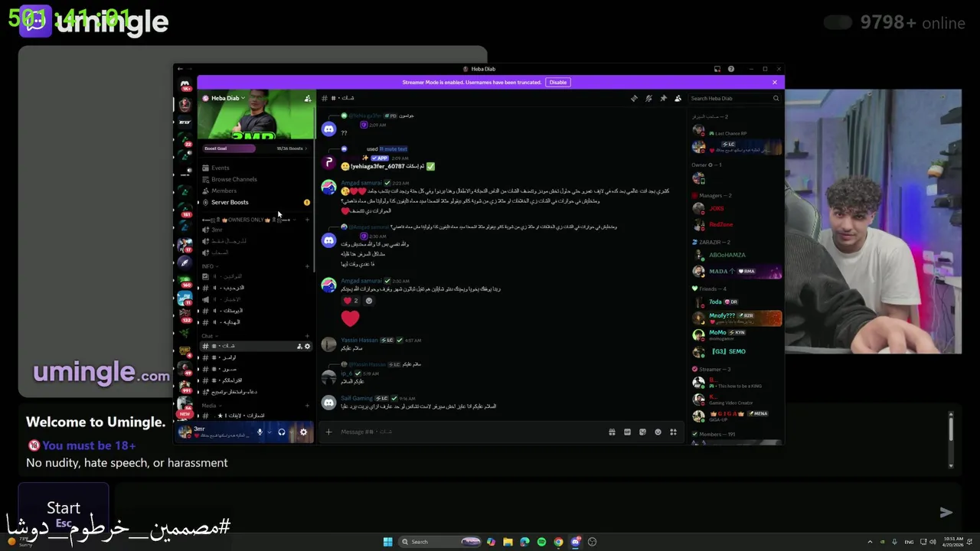This screenshot has height=551, width=980.
Task: Open member ABOoHAMZA in member list
Action: pos(727,255)
